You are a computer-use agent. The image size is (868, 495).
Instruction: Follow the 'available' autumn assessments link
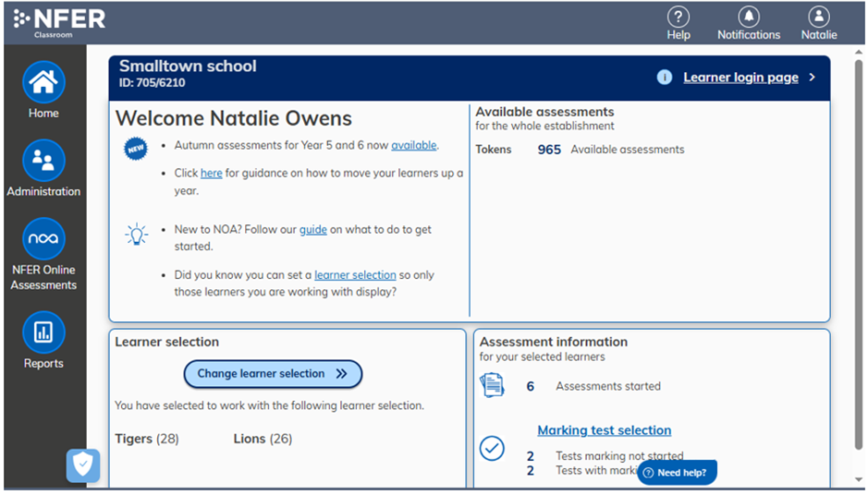(x=414, y=145)
